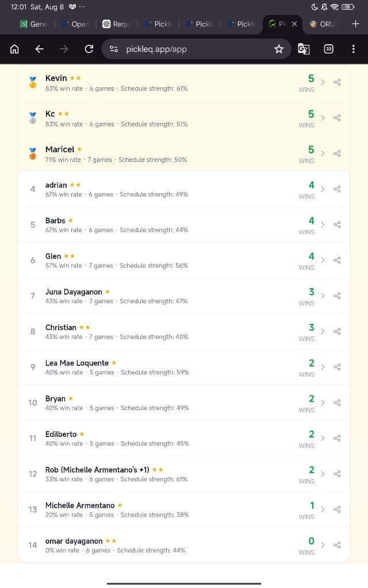The height and width of the screenshot is (588, 368).
Task: View site settings icon in address bar
Action: 114,49
